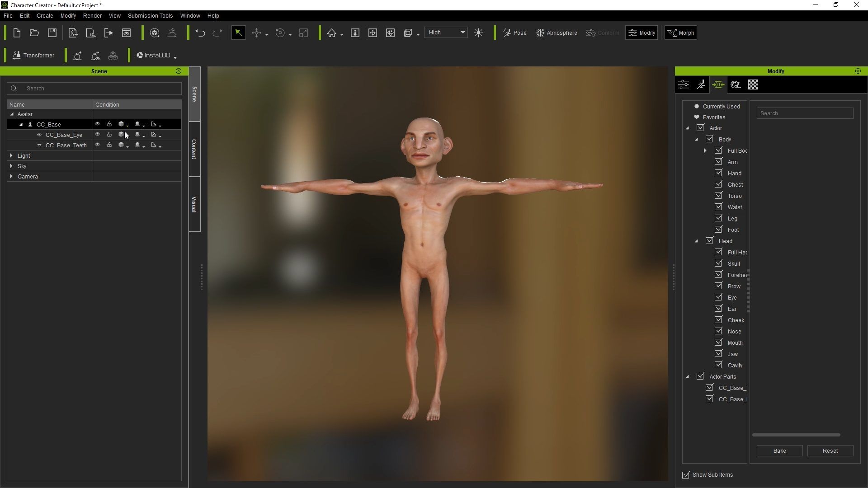This screenshot has height=488, width=868.
Task: Click the first icon right of Transformer
Action: point(78,56)
